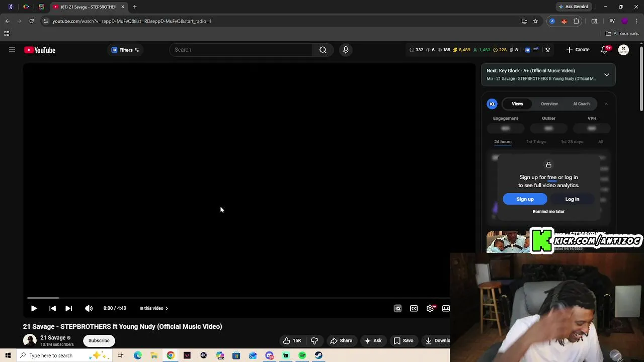
Task: Open Windows Start menu
Action: pyautogui.click(x=8, y=355)
